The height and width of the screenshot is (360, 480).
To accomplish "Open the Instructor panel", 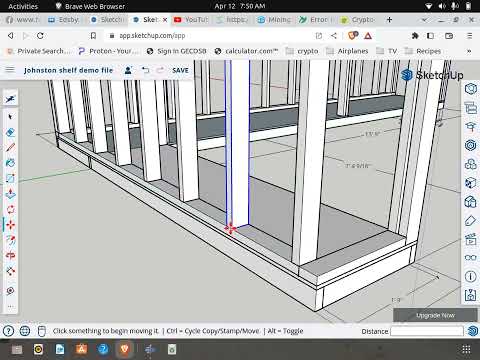I will (x=471, y=126).
